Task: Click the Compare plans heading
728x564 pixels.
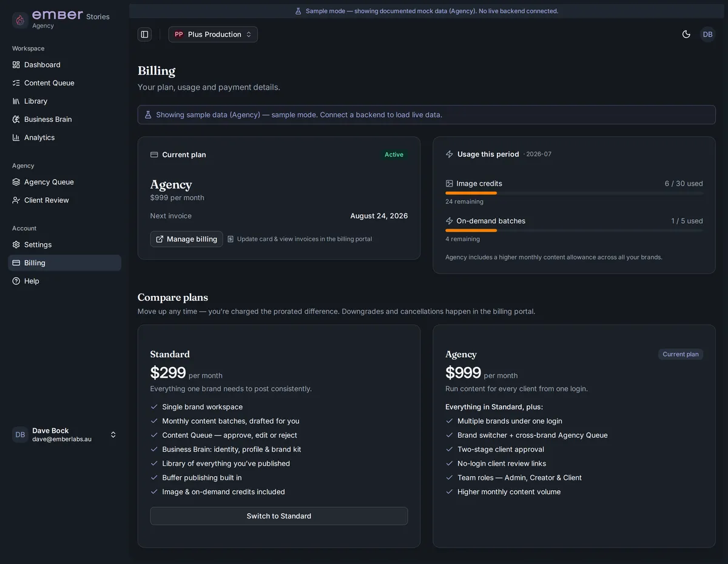Action: [173, 297]
